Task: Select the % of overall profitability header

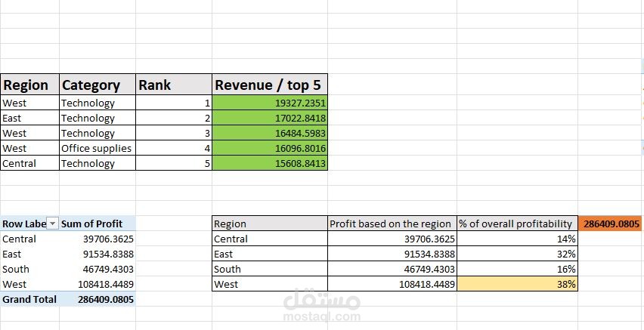Action: point(517,224)
